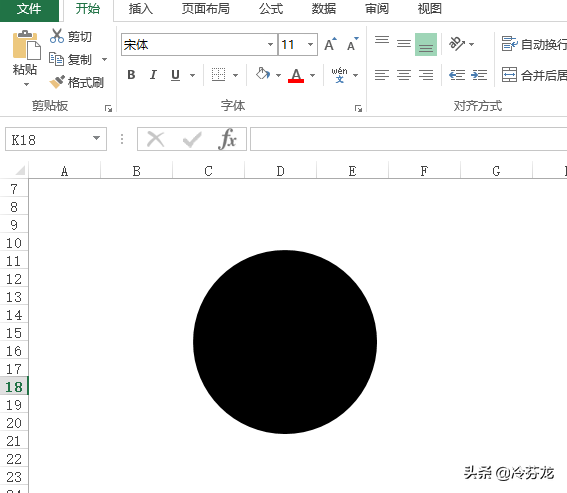Switch to View (视图) tab
The height and width of the screenshot is (493, 567).
[x=430, y=9]
